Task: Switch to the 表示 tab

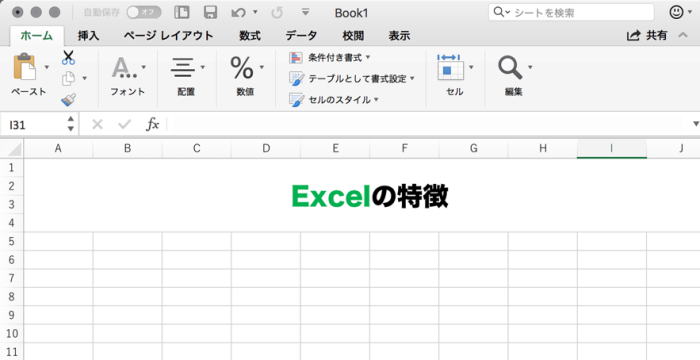Action: [399, 36]
